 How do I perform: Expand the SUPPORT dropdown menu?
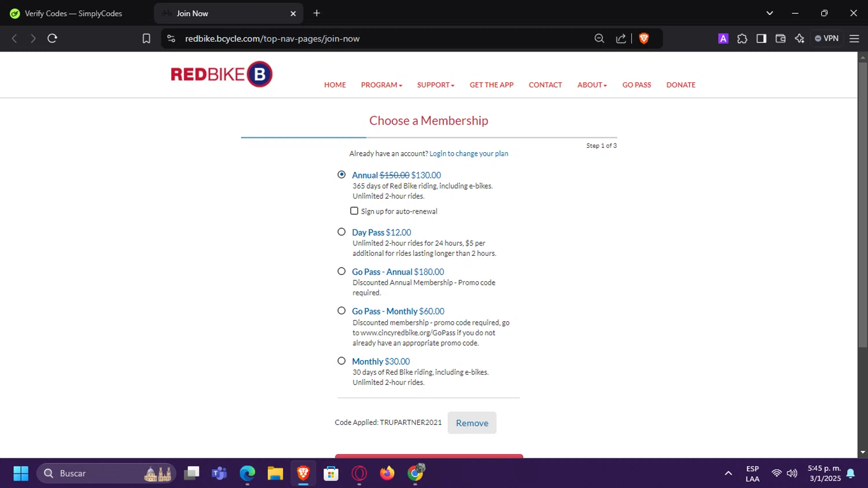point(436,85)
